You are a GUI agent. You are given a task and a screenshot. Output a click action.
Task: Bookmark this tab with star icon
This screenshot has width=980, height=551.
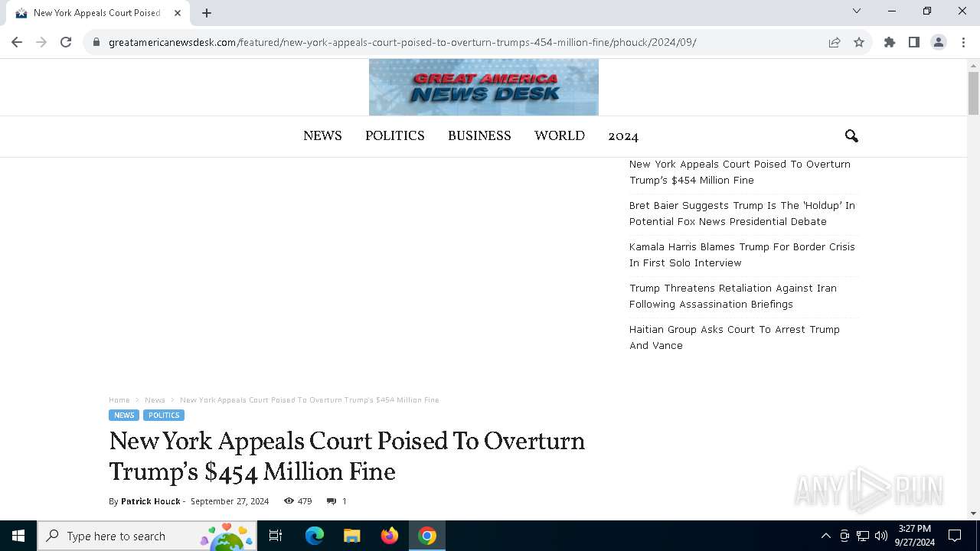tap(859, 42)
